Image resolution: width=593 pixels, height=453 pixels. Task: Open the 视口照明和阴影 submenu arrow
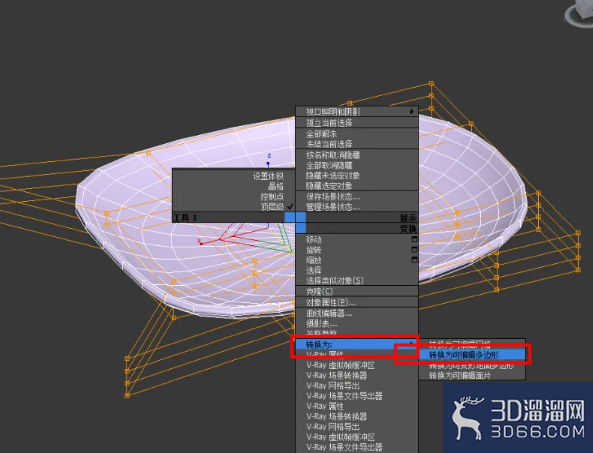[x=411, y=112]
